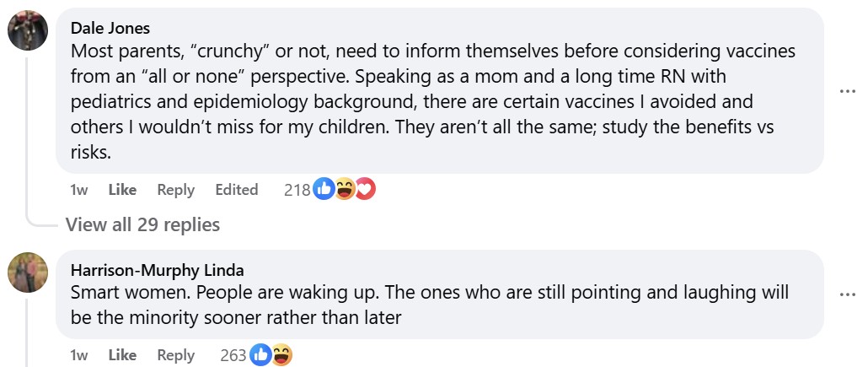Screen dimensions: 868x367
Task: Click the thumbs-up reaction on Dale Jones's comment
Action: 324,190
